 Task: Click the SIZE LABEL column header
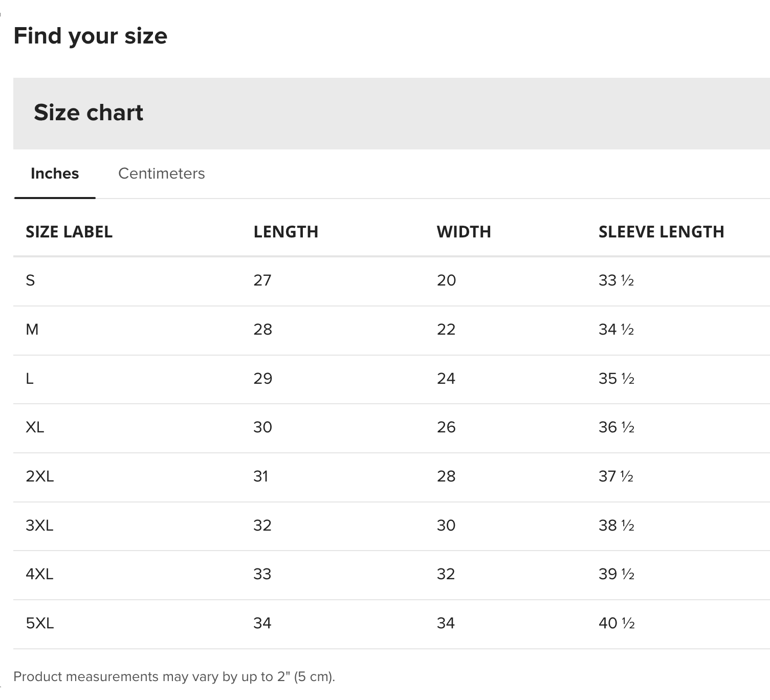click(x=69, y=232)
